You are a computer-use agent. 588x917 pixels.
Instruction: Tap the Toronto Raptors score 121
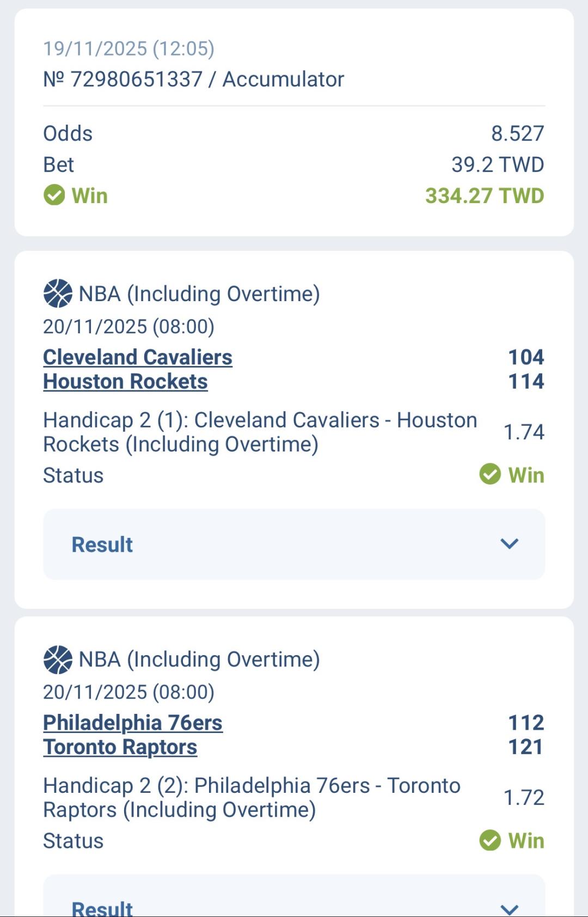[526, 747]
